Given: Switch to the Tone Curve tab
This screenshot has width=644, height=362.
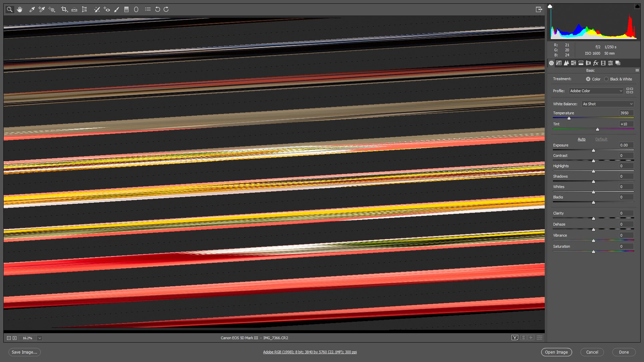Looking at the screenshot, I should coord(559,63).
